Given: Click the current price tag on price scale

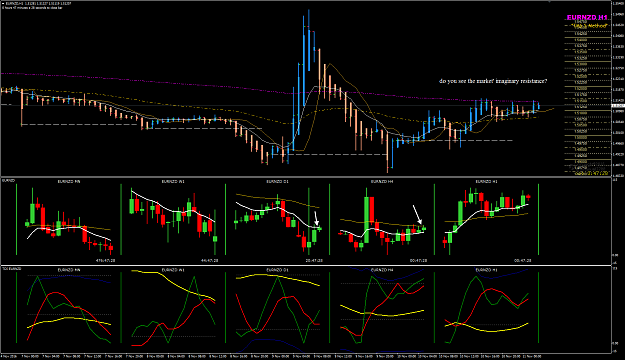Looking at the screenshot, I should 618,105.
